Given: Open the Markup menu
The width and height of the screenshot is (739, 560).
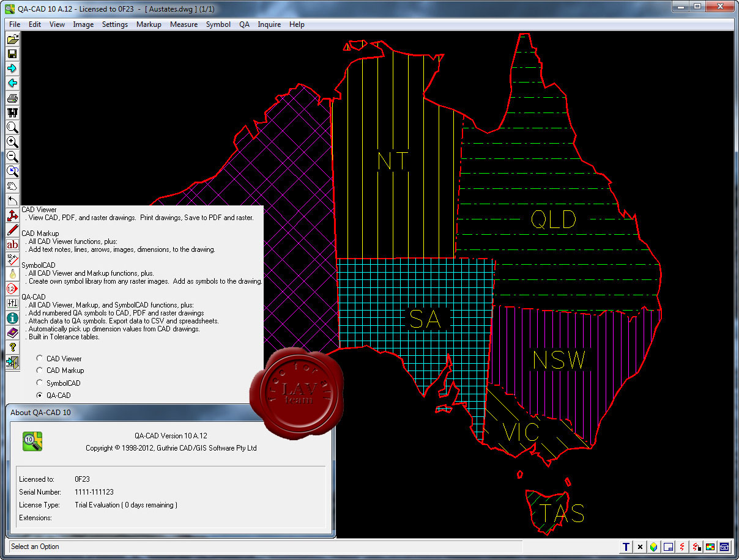Looking at the screenshot, I should click(149, 24).
